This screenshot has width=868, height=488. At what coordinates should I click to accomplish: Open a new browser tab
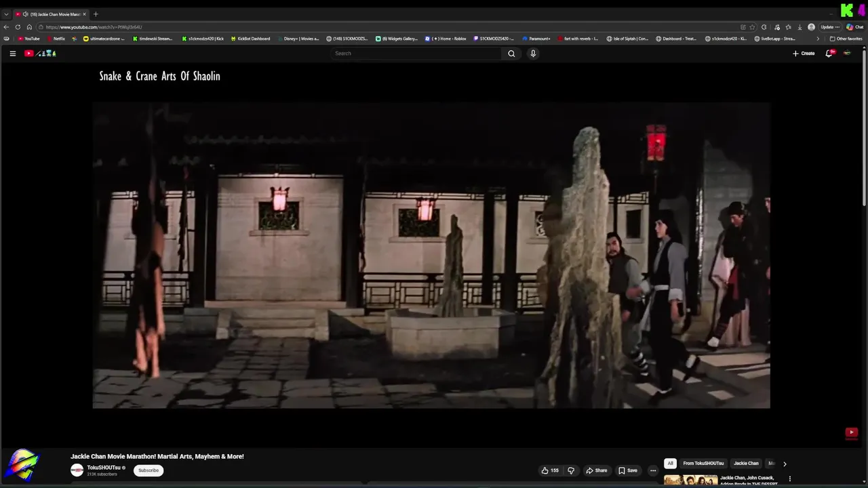click(x=96, y=14)
